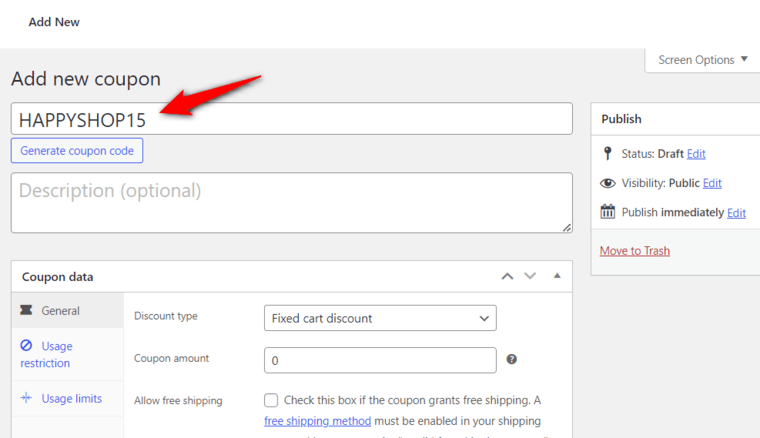Click the Generate coupon code button

[x=77, y=151]
